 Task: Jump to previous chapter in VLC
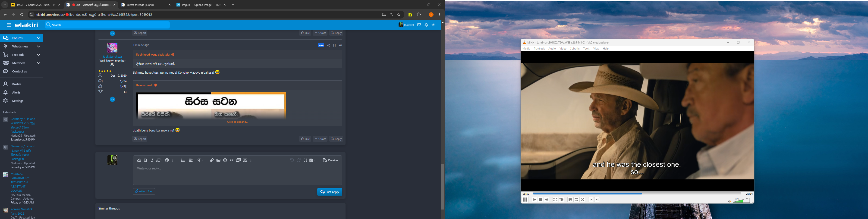tap(591, 200)
